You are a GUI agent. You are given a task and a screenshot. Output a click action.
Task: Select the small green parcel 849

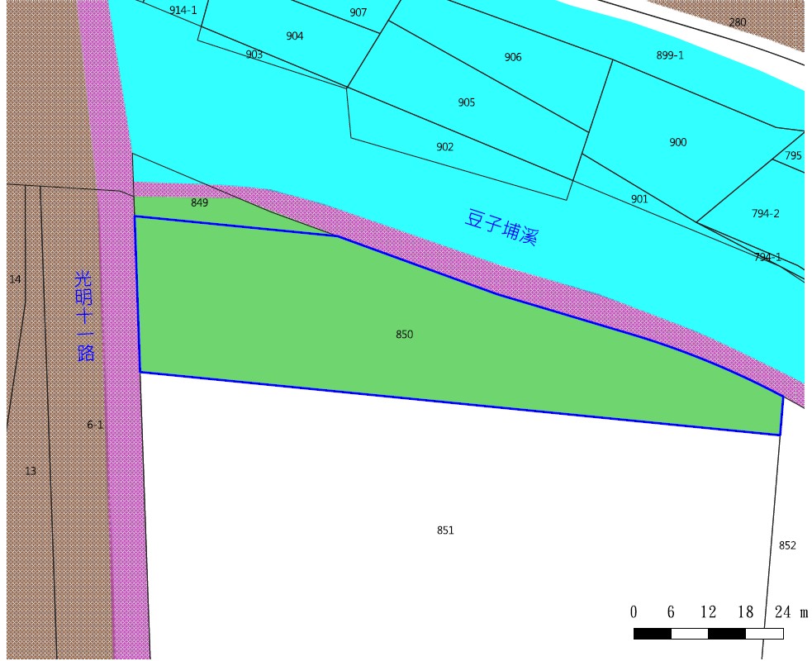point(199,202)
